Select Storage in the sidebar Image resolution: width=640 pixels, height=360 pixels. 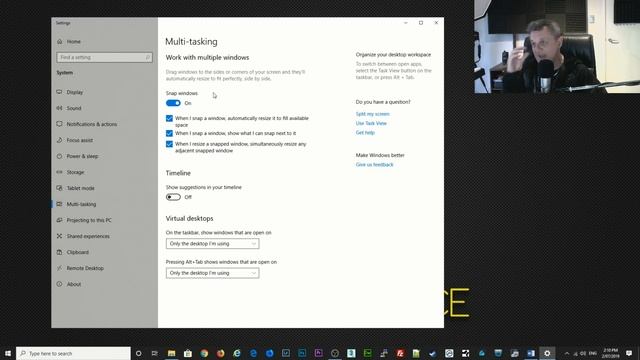coord(76,172)
